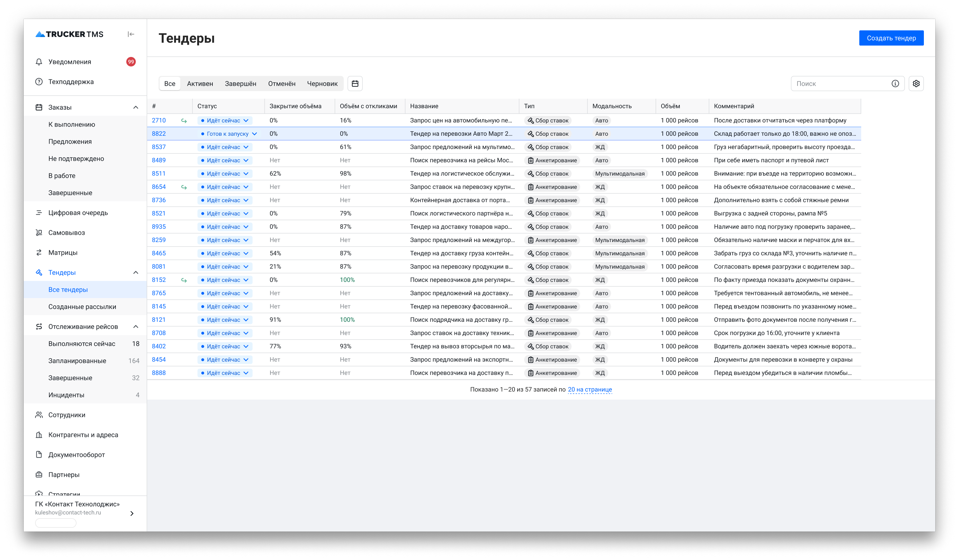Open tender number 8511 link

159,173
